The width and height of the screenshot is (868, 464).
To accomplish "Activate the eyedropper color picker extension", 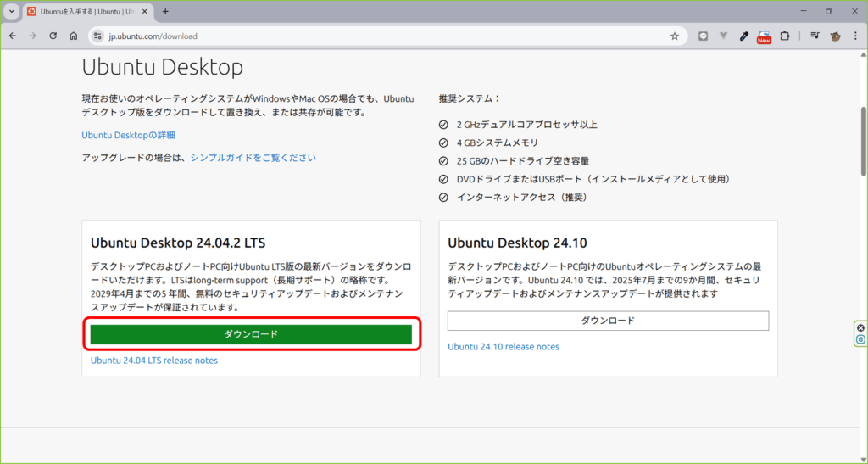I will 744,36.
